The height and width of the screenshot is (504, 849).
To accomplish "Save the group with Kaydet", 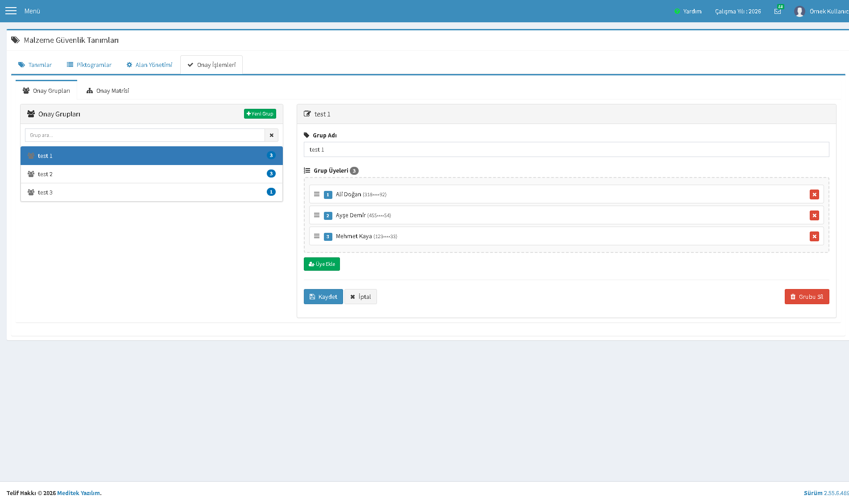I will point(323,297).
